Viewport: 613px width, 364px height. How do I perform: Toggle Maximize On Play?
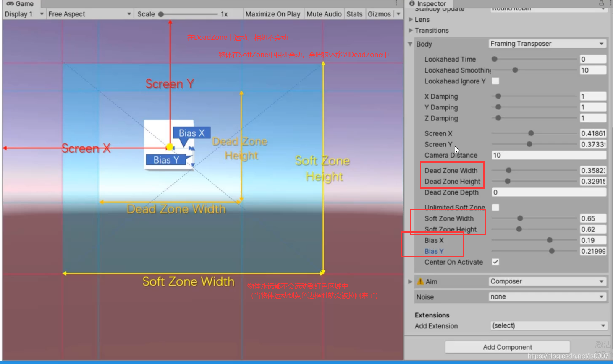tap(273, 14)
